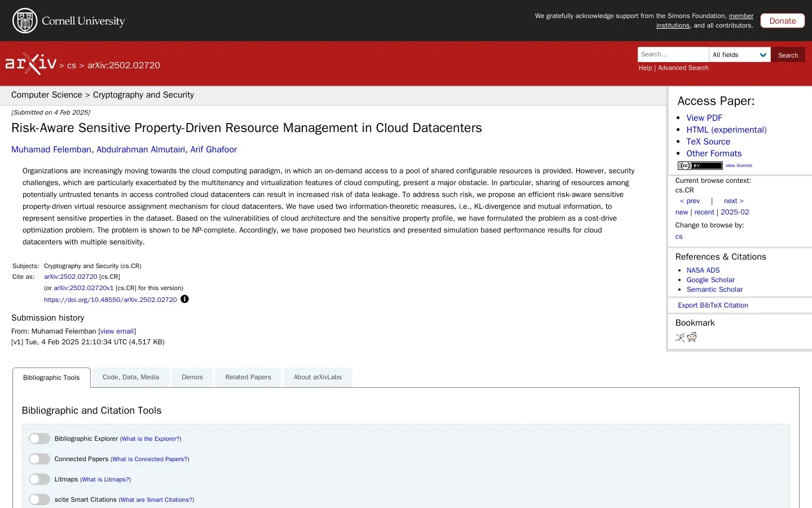Click the v1 submission history entry

[88, 342]
